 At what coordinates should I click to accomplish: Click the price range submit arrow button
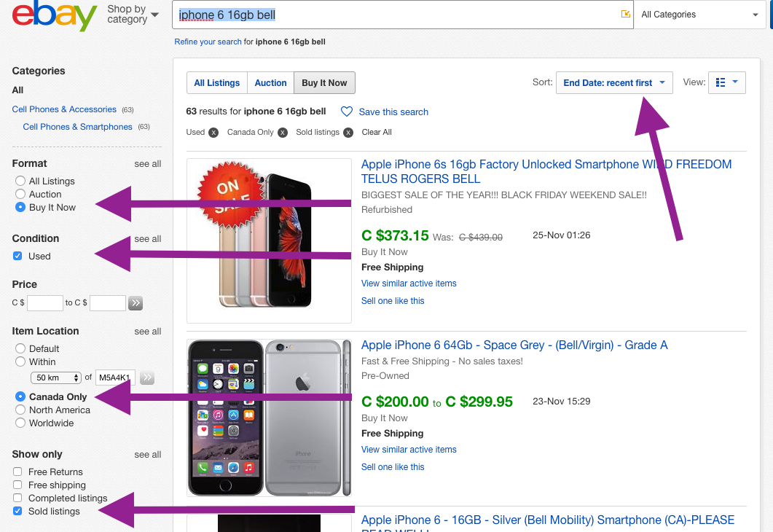tap(136, 302)
